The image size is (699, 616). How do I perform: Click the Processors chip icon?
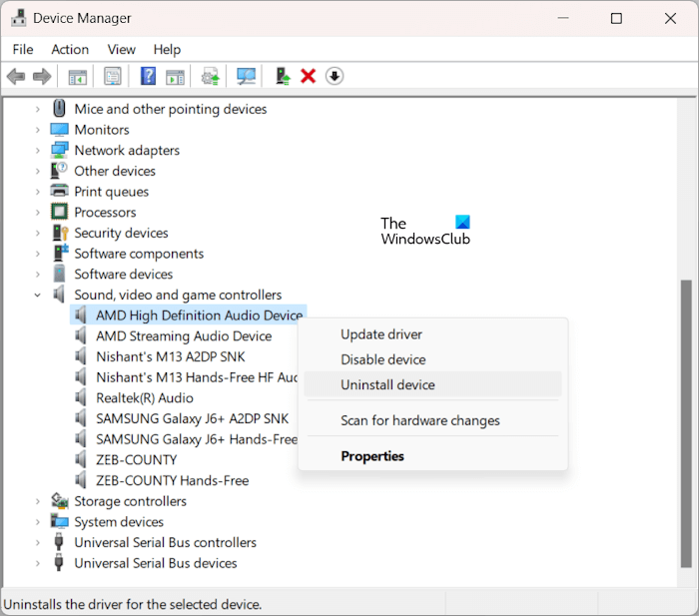pos(59,212)
